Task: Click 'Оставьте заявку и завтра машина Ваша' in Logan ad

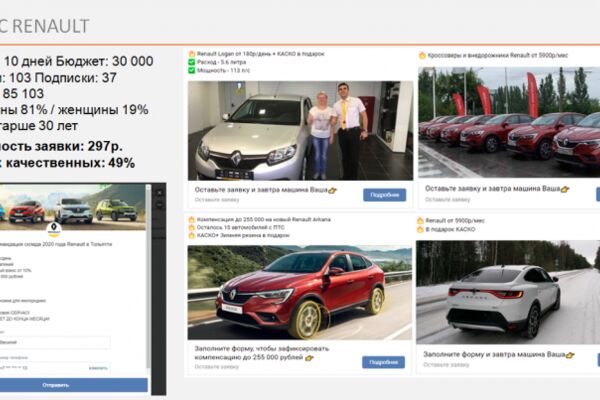Action: coord(261,190)
